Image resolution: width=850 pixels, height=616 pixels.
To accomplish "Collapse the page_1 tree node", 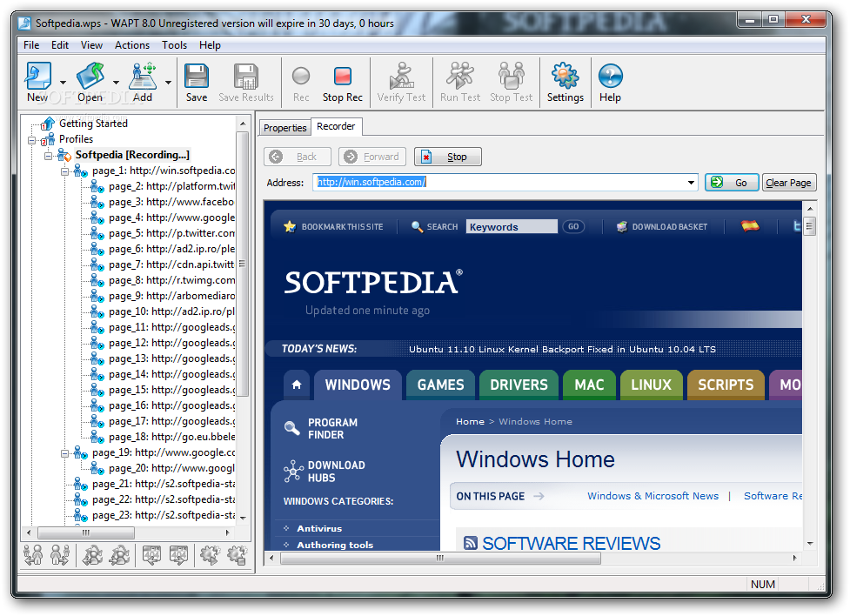I will tap(64, 172).
